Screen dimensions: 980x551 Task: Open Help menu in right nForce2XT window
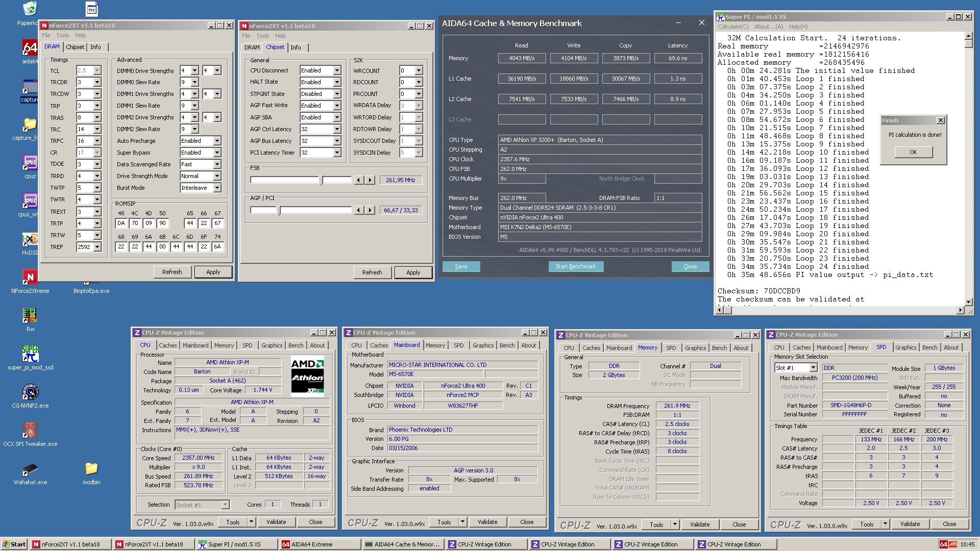(x=281, y=36)
